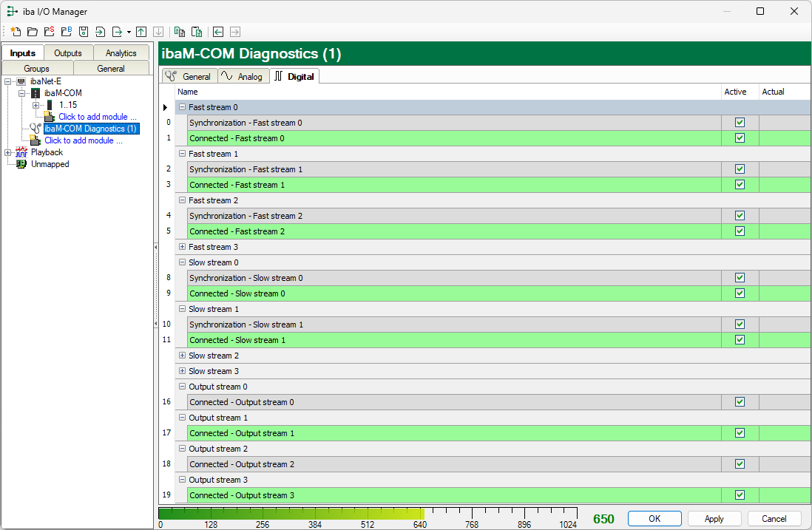This screenshot has height=530, width=812.
Task: Click add-module icon below ibaM-COM Diagnostics
Action: (35, 140)
